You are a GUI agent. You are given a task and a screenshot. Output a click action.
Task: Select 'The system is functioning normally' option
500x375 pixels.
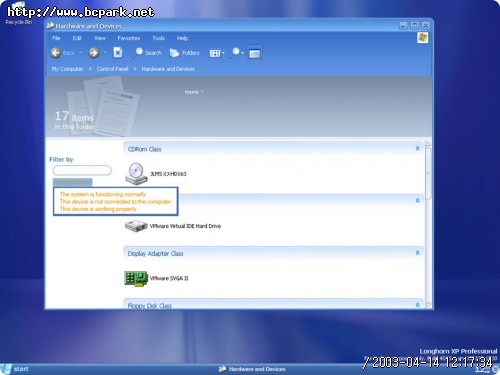click(103, 194)
